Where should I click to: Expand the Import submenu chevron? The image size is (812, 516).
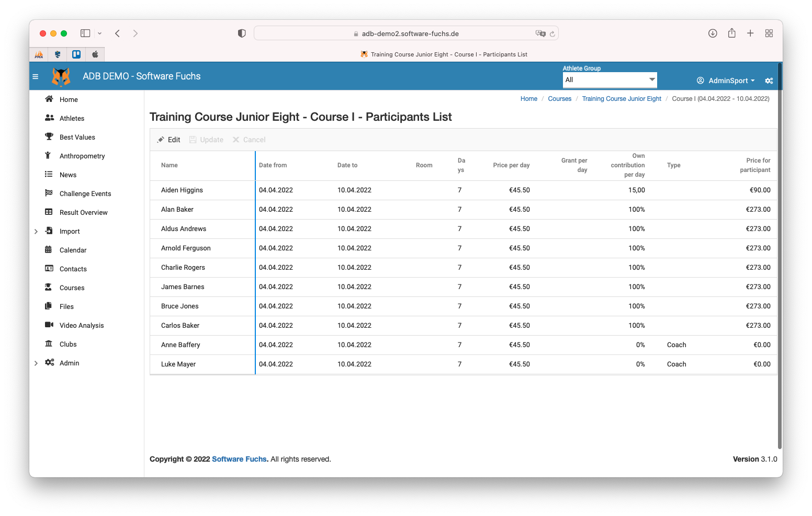coord(36,232)
